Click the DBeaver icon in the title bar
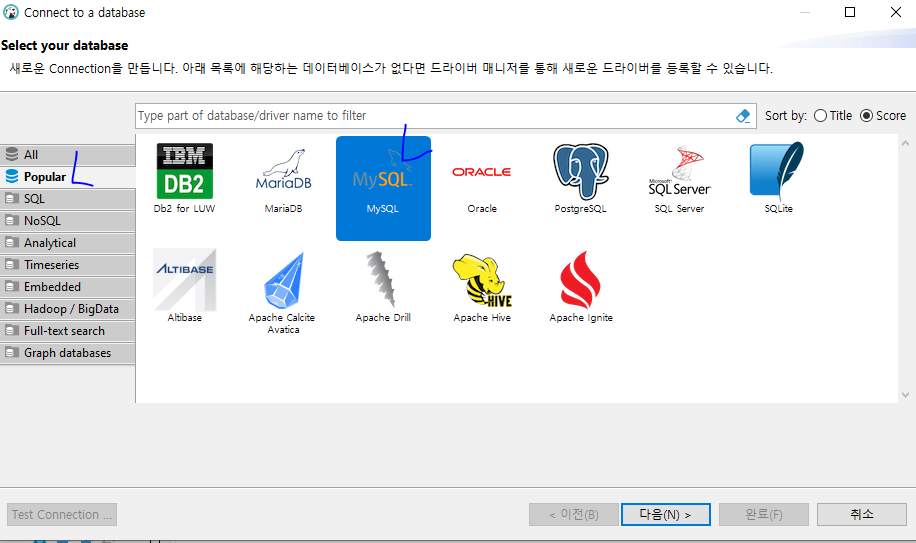916x543 pixels. pyautogui.click(x=11, y=12)
